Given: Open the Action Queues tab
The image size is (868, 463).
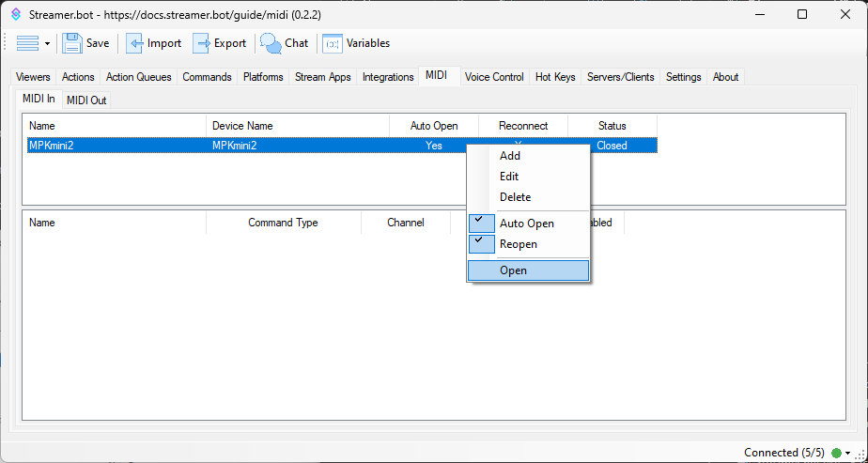Looking at the screenshot, I should [x=138, y=77].
